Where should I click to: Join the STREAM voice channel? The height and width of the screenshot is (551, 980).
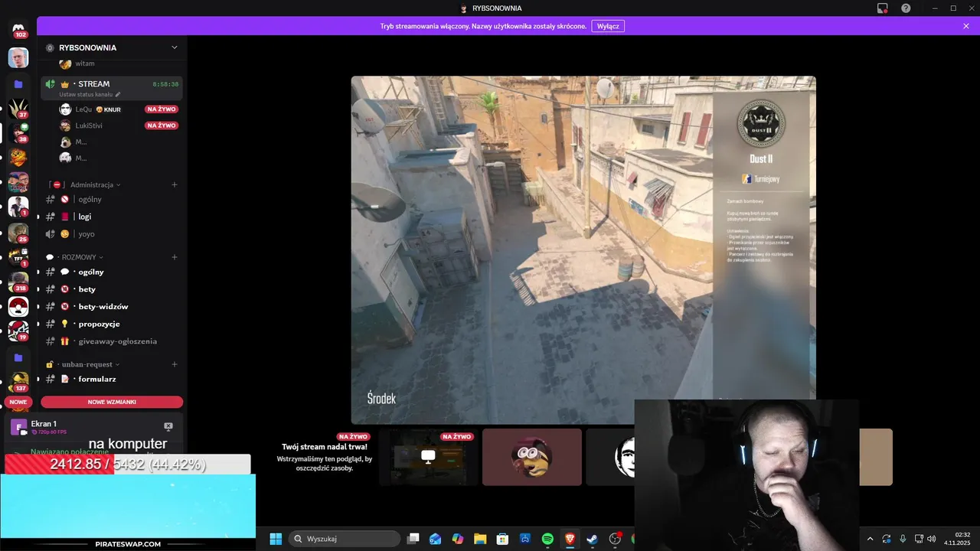(112, 88)
